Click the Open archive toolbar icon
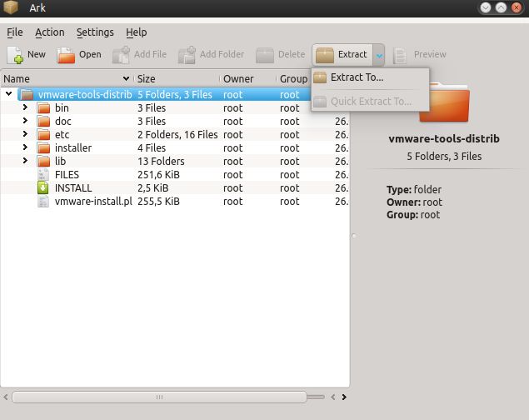The width and height of the screenshot is (529, 420). 66,55
